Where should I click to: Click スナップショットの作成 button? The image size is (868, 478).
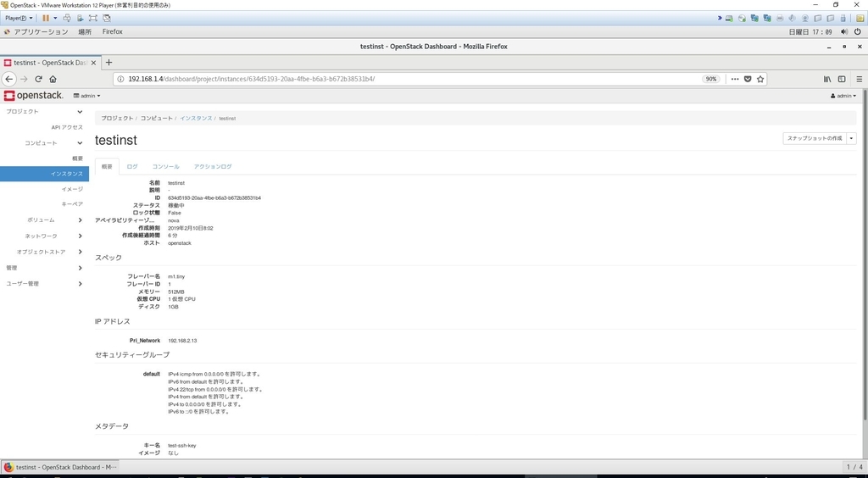point(815,138)
